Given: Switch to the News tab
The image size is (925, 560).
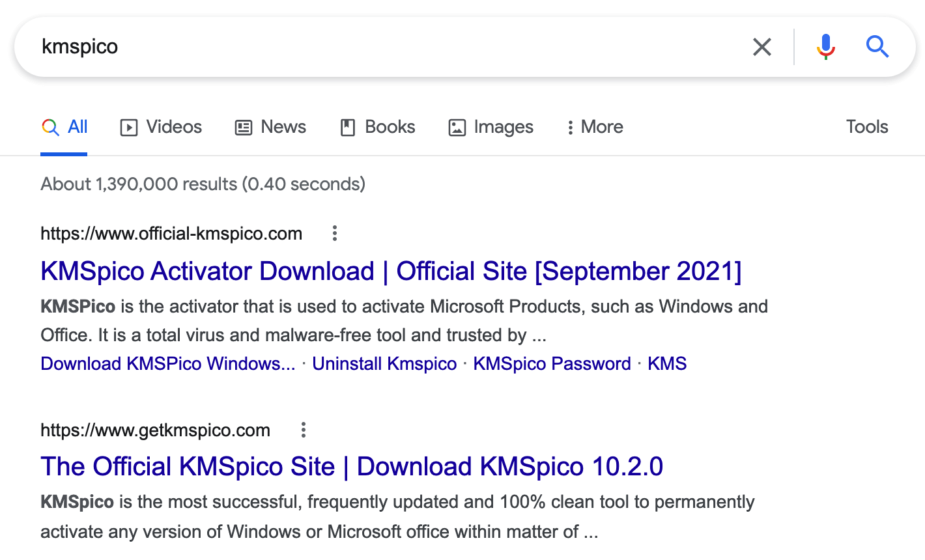Looking at the screenshot, I should coord(270,127).
